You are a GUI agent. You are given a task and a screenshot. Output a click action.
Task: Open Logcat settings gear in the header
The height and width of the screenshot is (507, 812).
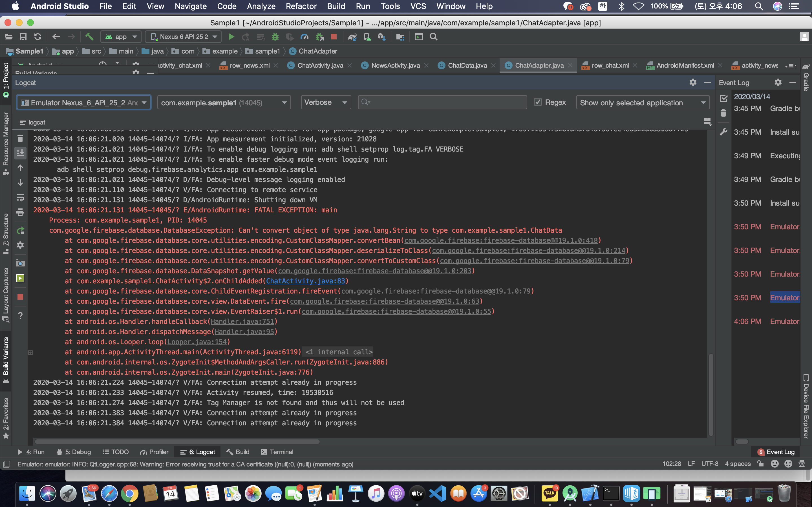(x=693, y=83)
